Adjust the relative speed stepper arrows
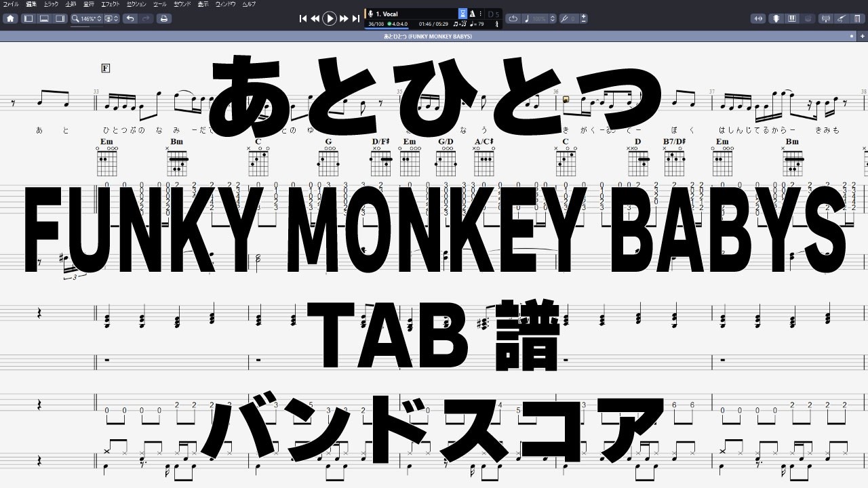The image size is (868, 488). [x=553, y=18]
